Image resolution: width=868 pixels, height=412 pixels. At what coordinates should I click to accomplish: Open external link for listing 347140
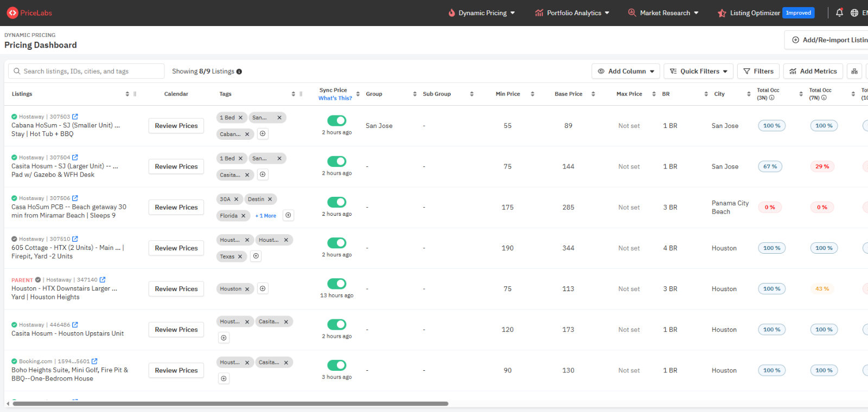coord(103,280)
